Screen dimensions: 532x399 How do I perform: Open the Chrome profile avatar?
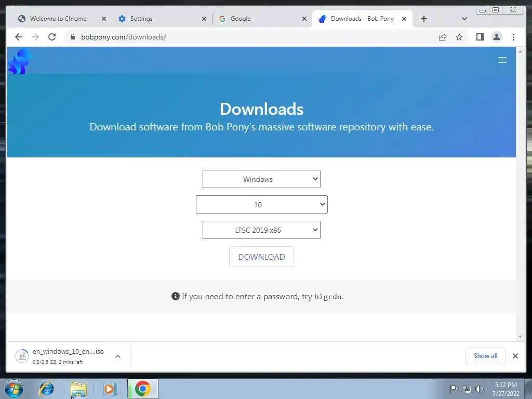pyautogui.click(x=496, y=37)
